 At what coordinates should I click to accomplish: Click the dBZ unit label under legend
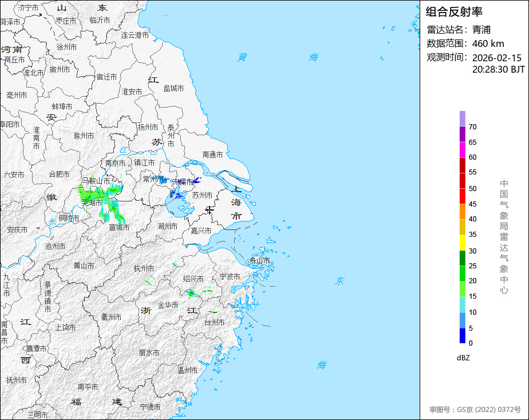pyautogui.click(x=463, y=358)
